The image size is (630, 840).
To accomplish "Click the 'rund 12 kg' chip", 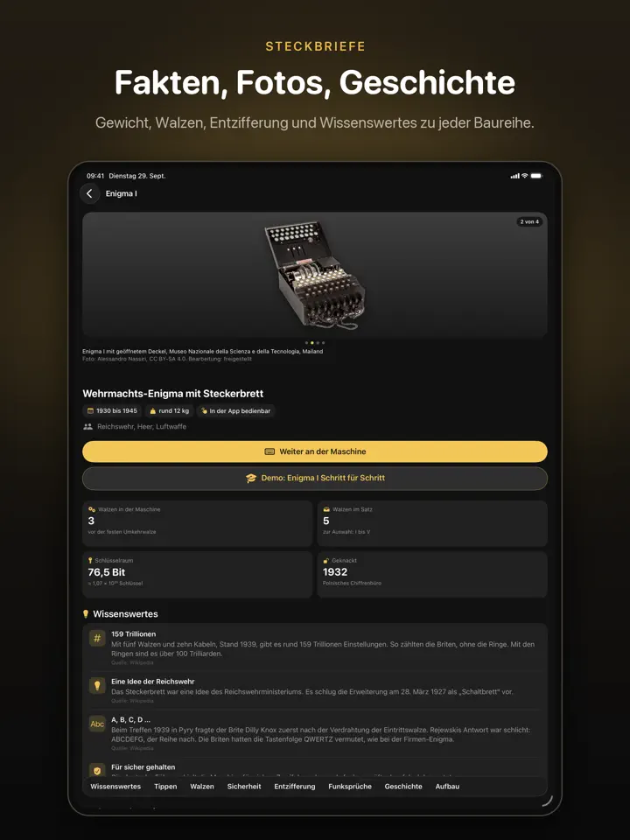I will (169, 411).
